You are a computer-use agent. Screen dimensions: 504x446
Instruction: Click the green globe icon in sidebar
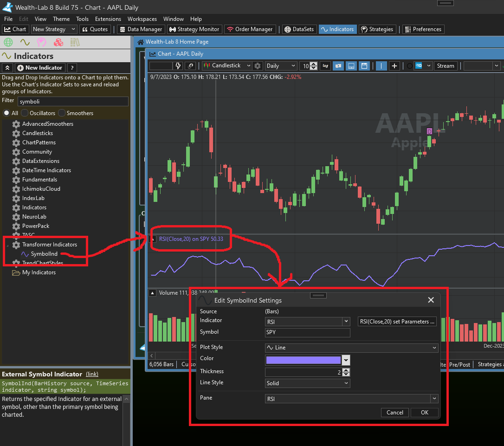tap(8, 43)
